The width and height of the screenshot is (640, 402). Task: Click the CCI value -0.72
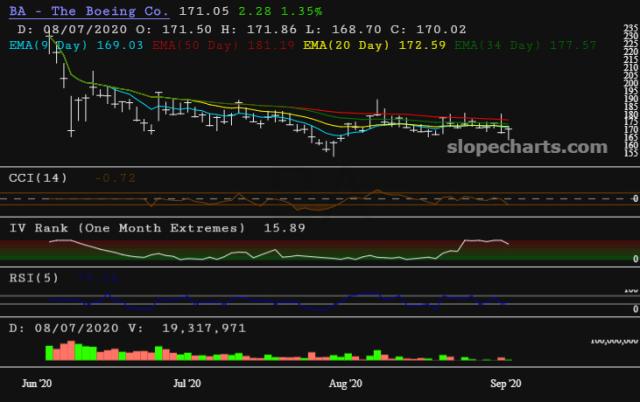click(x=115, y=177)
